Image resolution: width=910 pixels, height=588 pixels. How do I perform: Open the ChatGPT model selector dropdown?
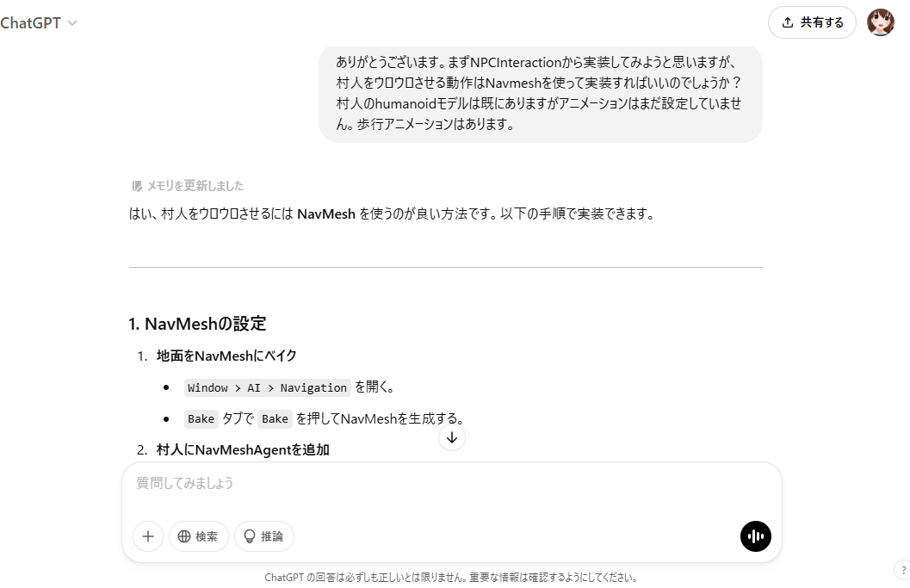[38, 22]
